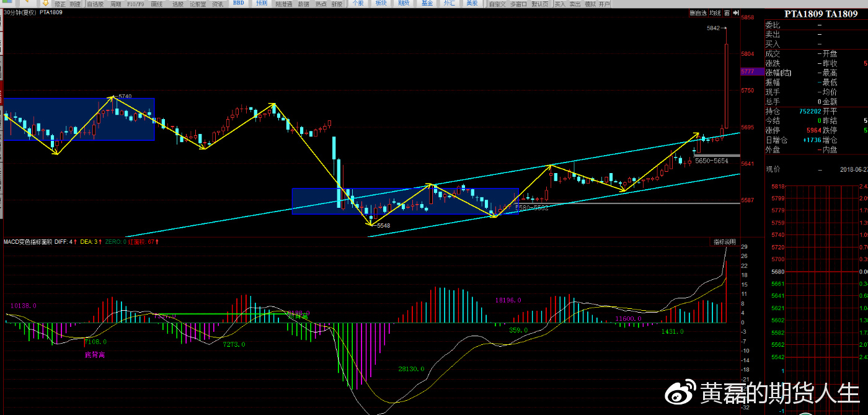The width and height of the screenshot is (868, 415).
Task: Switch to the 板块 sector tab
Action: click(x=381, y=3)
